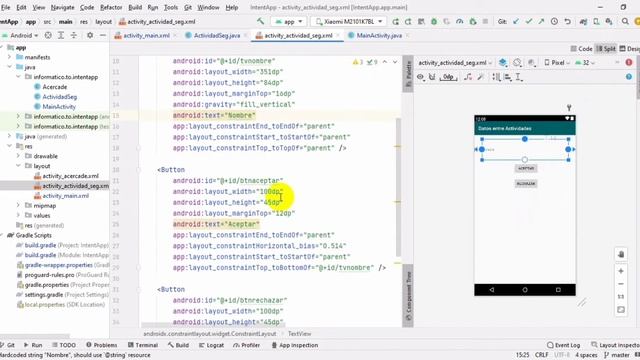Image resolution: width=640 pixels, height=360 pixels.
Task: Open Git history clock icon
Action: 554,22
